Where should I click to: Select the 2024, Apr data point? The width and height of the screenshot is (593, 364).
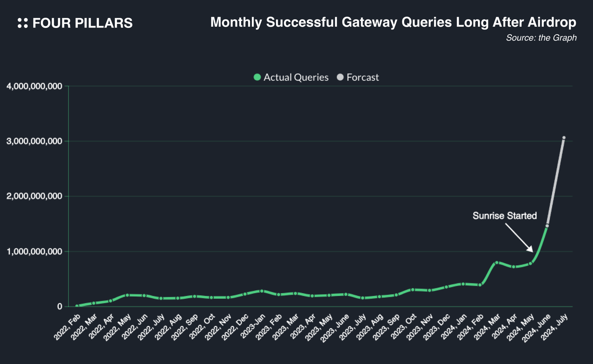[514, 267]
